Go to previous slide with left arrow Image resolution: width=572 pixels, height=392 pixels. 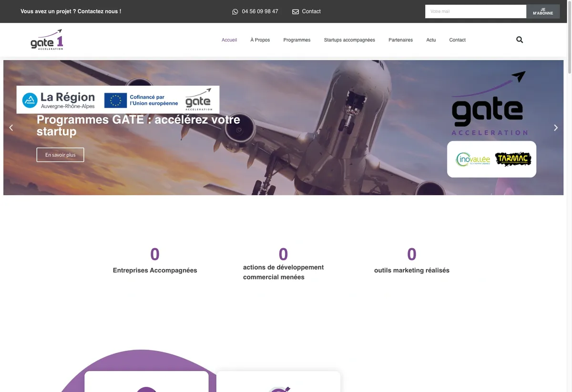click(x=11, y=128)
